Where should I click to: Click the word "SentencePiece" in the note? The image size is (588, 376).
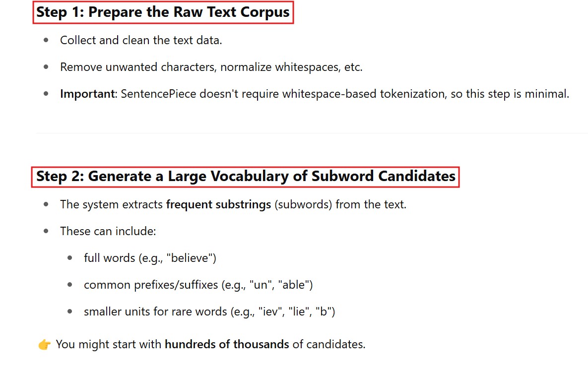[x=158, y=94]
